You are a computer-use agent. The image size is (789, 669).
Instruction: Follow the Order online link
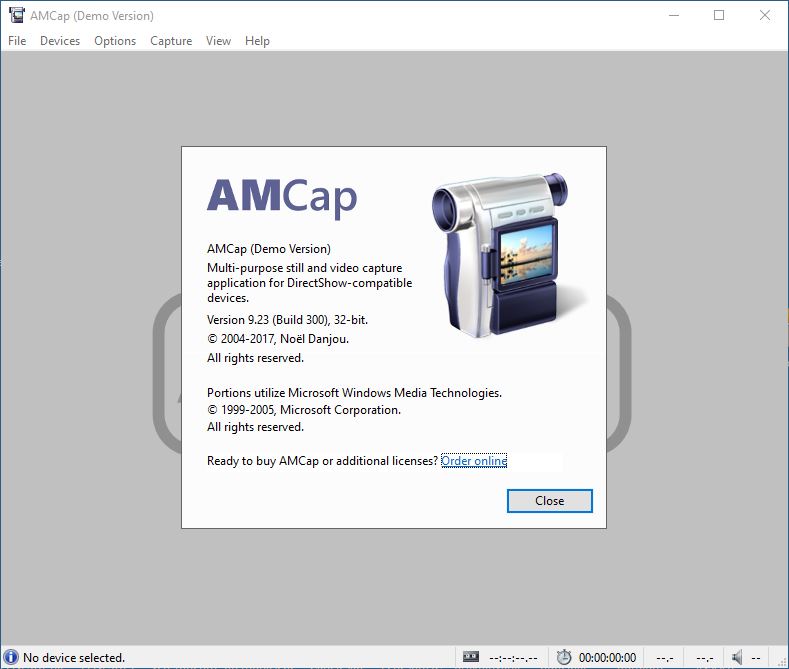click(x=474, y=461)
